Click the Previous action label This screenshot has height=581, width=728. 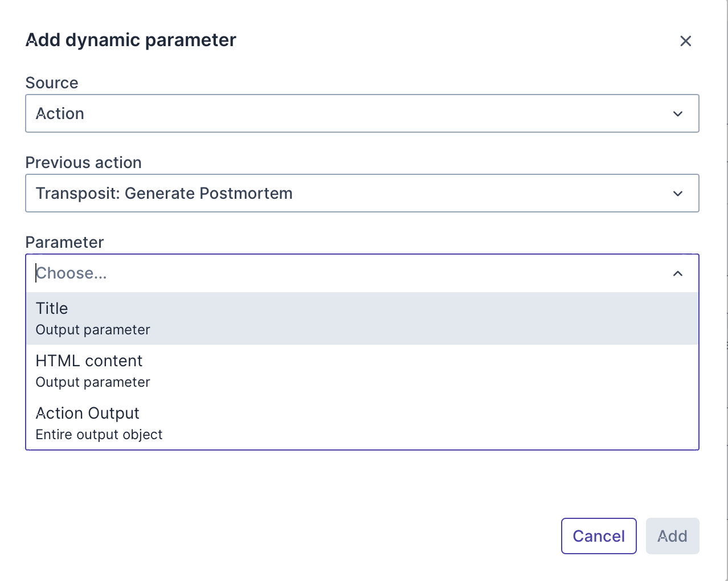pos(83,163)
